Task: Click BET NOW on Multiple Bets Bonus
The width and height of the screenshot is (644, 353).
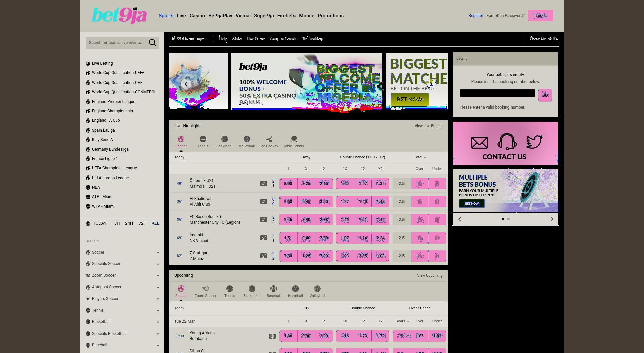Action: coord(472,203)
